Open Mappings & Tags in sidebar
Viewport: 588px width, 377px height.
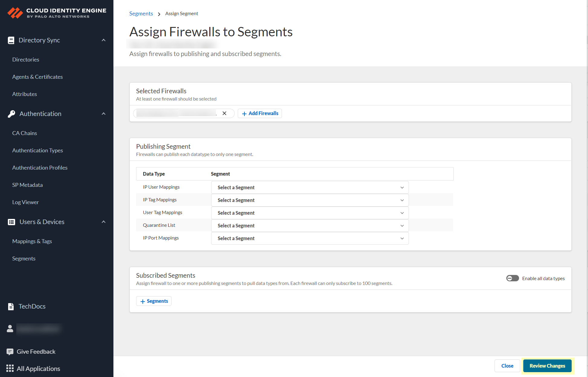point(32,241)
